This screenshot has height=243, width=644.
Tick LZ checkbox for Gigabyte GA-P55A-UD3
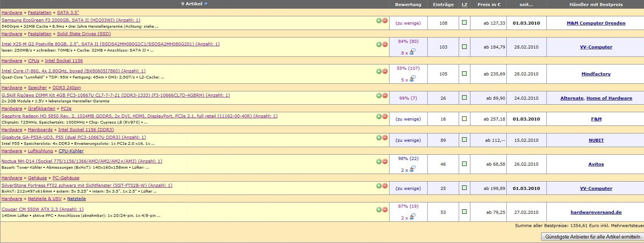pyautogui.click(x=464, y=140)
